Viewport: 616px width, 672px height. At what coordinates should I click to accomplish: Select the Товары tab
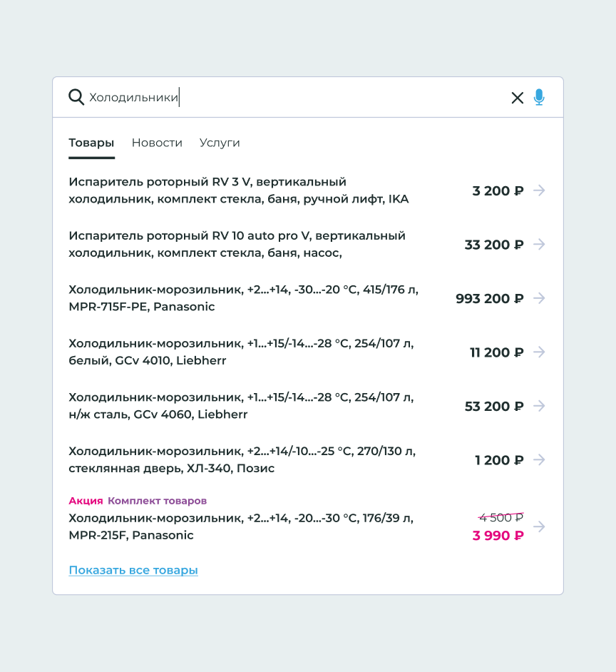pyautogui.click(x=91, y=143)
